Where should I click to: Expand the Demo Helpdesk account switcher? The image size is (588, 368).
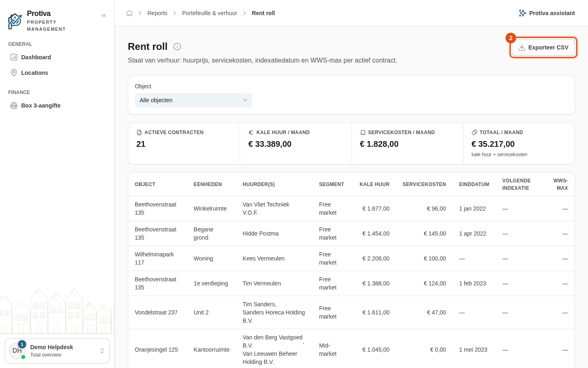coord(57,351)
